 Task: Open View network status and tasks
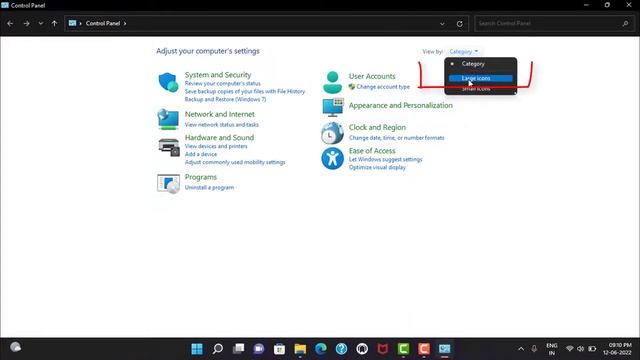[222, 124]
